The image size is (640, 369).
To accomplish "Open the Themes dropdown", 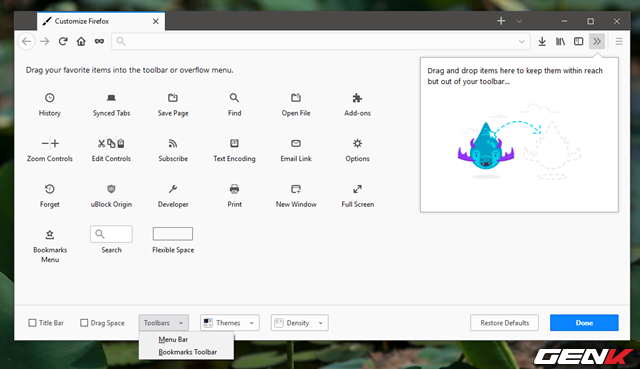I will click(x=230, y=323).
